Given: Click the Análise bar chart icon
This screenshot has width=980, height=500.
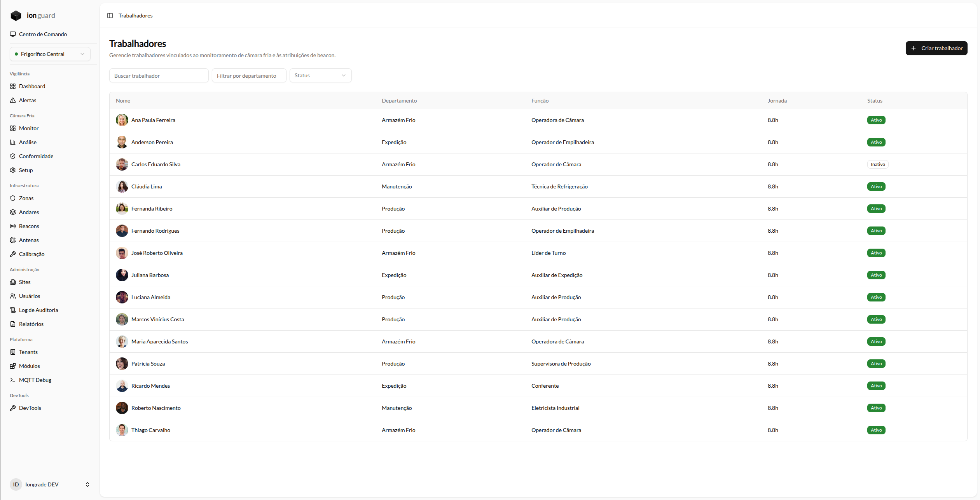Looking at the screenshot, I should [13, 142].
